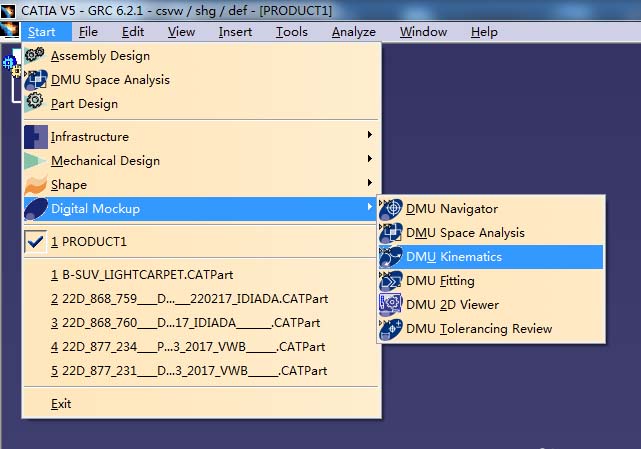
Task: Open recent file 22D_868_759 IDIADA.CATPart
Action: coord(200,299)
